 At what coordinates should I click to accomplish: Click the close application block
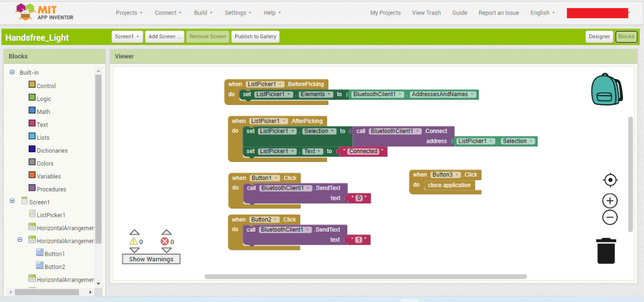click(449, 185)
